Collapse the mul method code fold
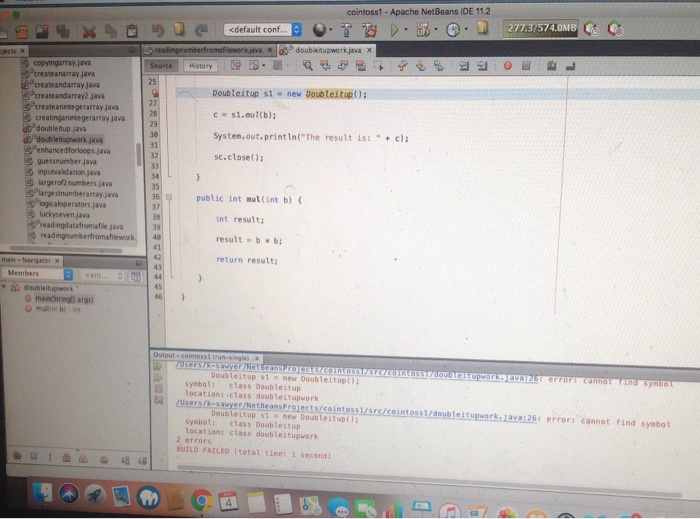The width and height of the screenshot is (700, 519). click(x=169, y=196)
